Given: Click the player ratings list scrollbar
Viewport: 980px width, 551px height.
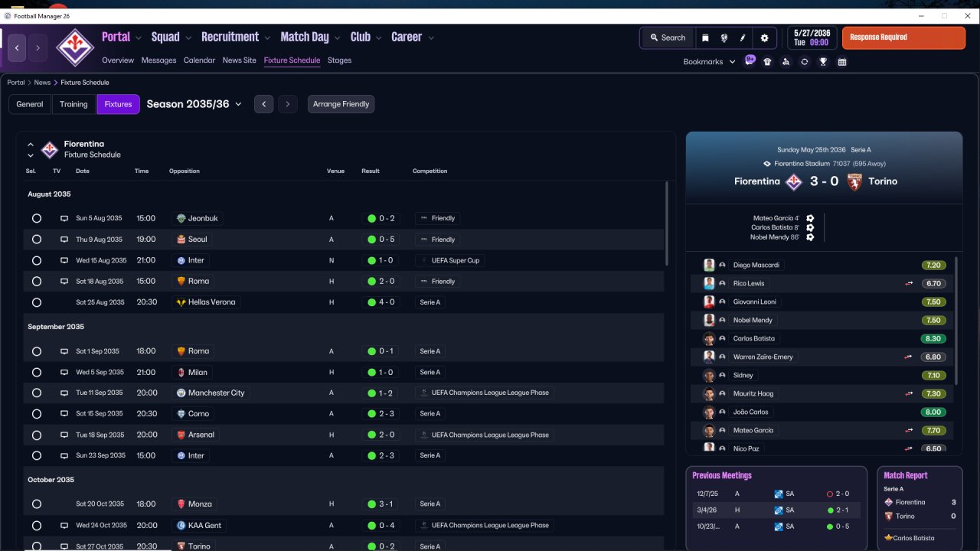Looking at the screenshot, I should [x=957, y=321].
